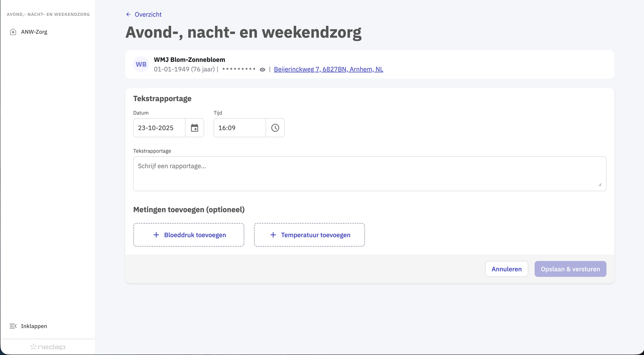Screen dimensions: 644x355
Task: Click Opslaan & versturen button
Action: click(570, 269)
